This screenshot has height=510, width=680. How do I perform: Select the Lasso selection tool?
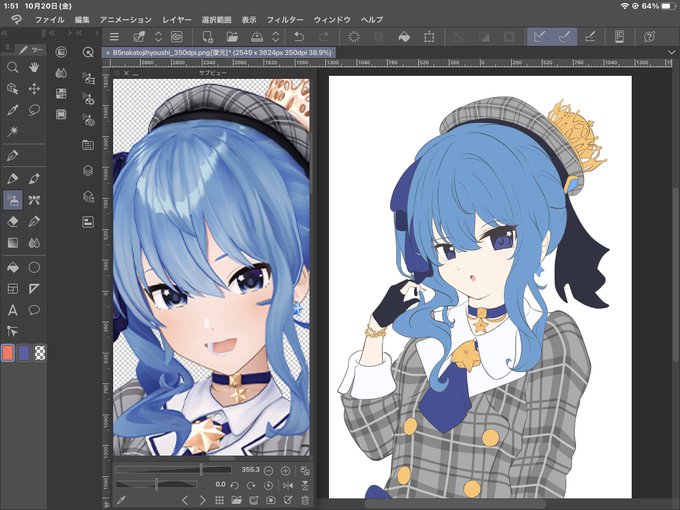point(34,110)
